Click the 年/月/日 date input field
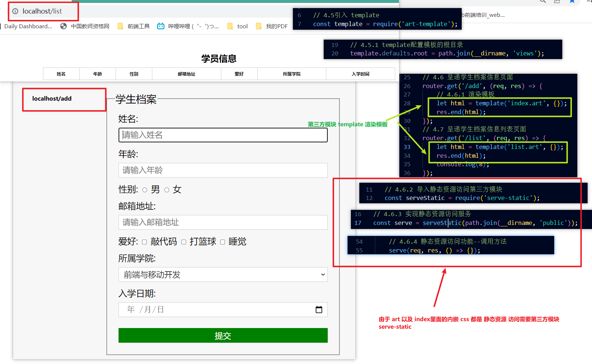The height and width of the screenshot is (364, 592). point(223,310)
